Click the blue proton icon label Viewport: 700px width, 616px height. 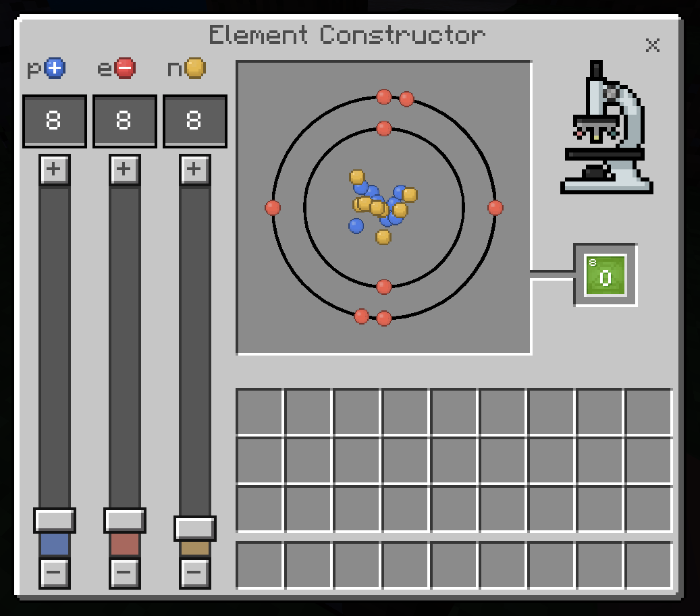click(x=55, y=68)
